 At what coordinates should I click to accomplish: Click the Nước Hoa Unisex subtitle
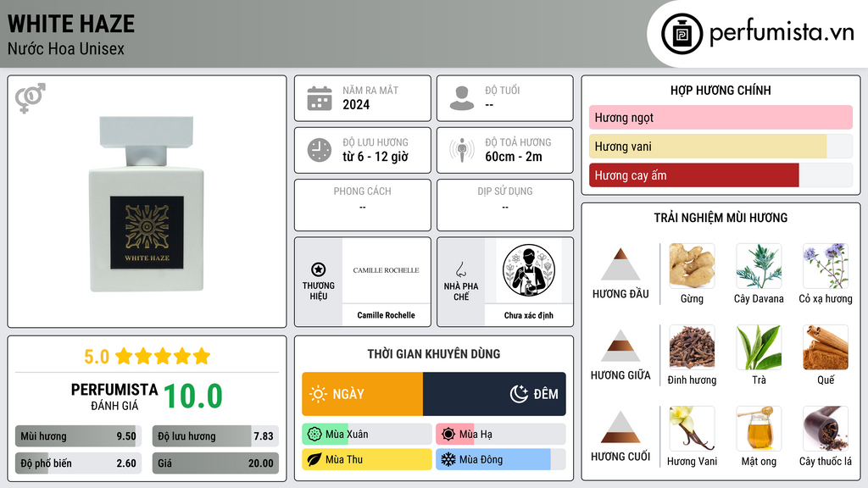(66, 48)
